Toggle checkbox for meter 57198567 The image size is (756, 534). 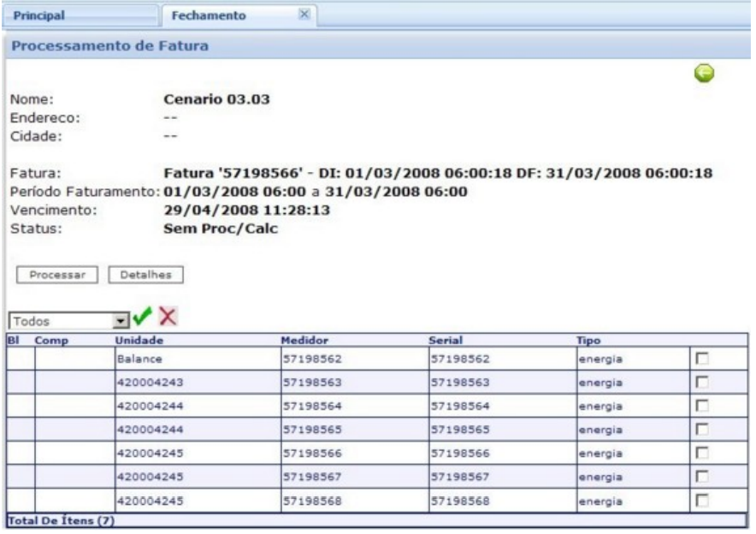(699, 476)
